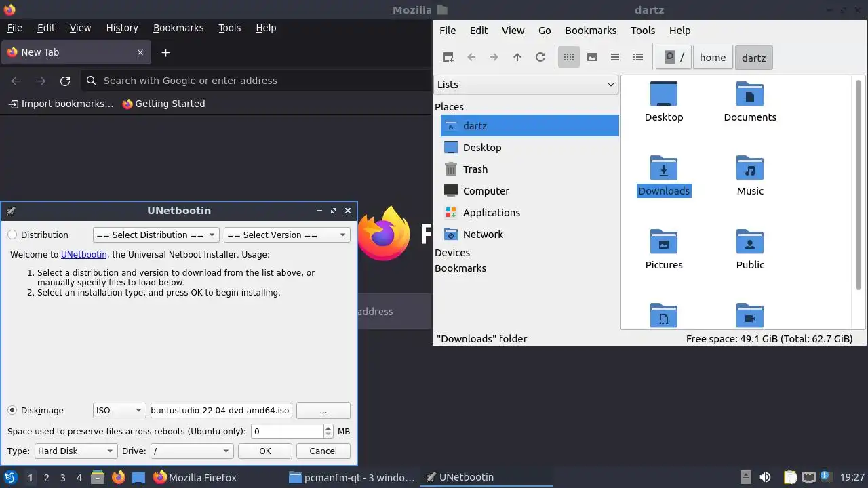Screen dimensions: 868x488
Task: Open a new Firefox tab with plus
Action: [165, 52]
